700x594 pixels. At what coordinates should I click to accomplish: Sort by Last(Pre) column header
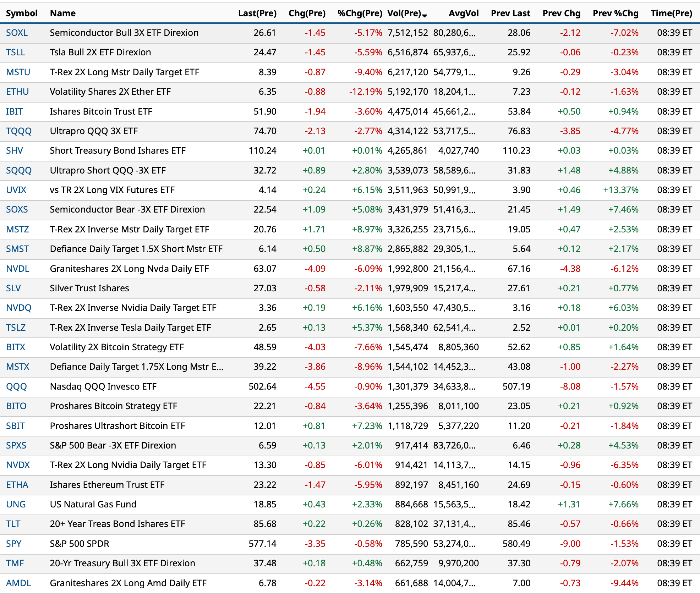point(257,13)
